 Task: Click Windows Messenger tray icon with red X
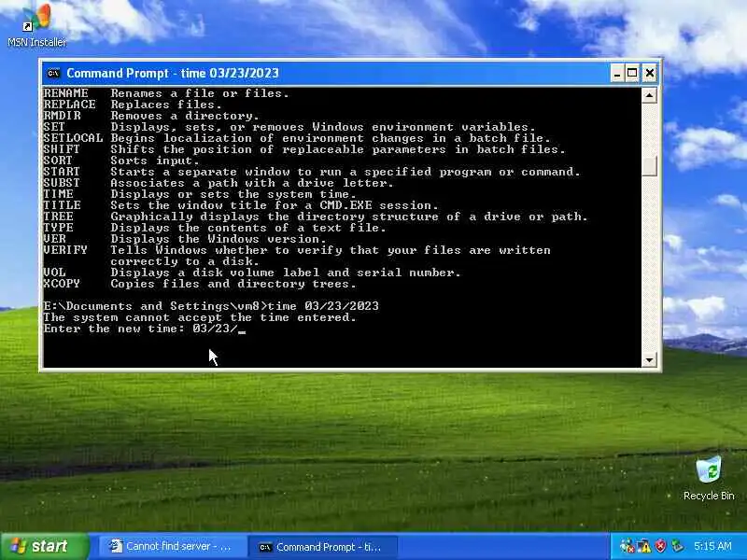pyautogui.click(x=627, y=546)
